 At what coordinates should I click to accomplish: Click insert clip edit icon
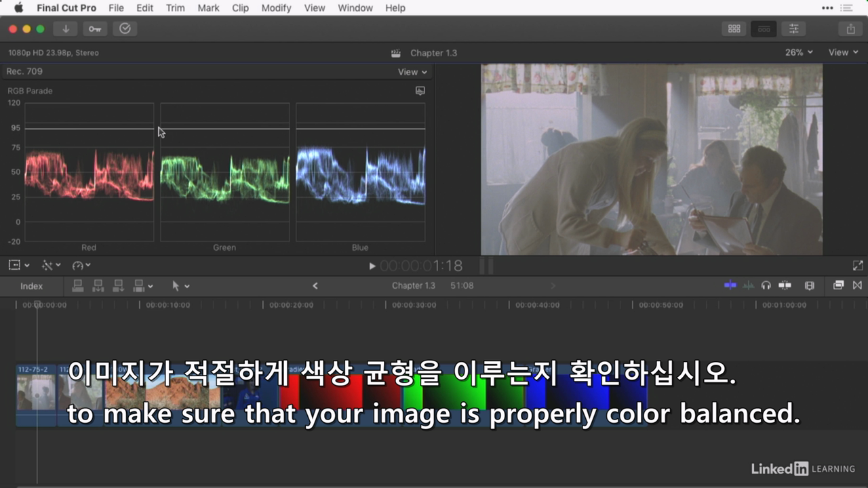98,286
